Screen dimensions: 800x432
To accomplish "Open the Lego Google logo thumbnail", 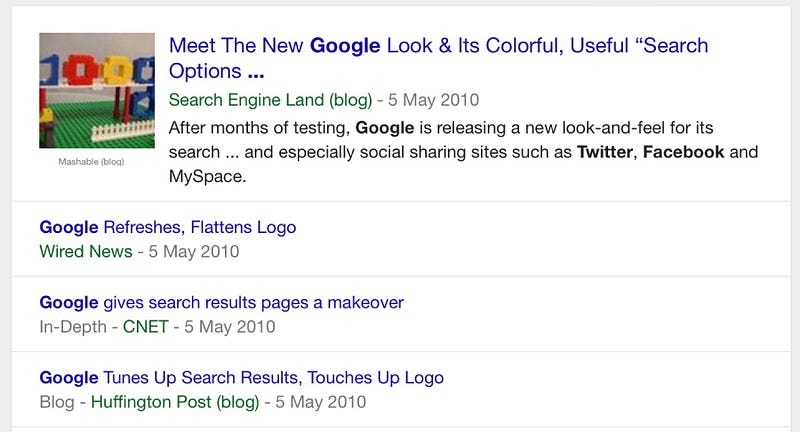I will coord(97,90).
